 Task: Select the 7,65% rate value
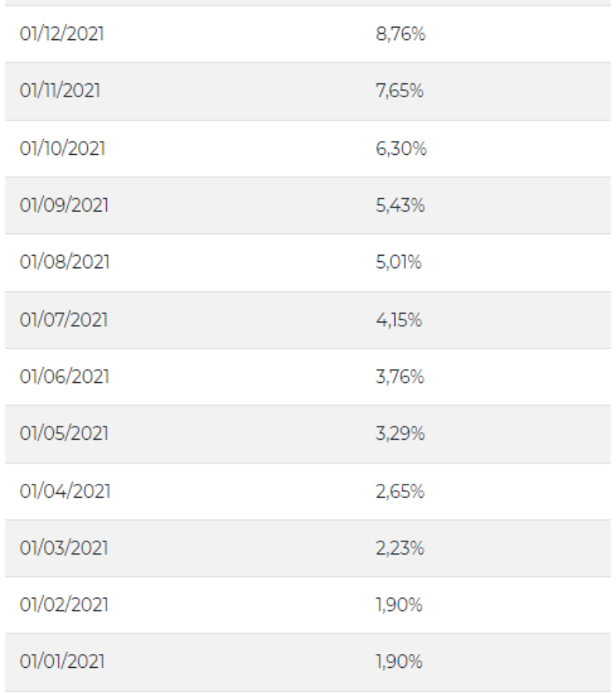click(x=399, y=92)
